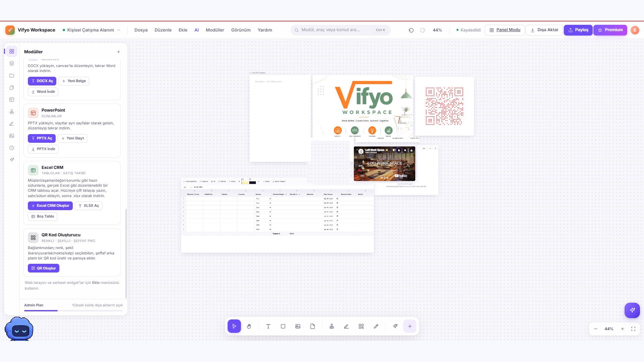Click the Paylaş button
This screenshot has width=644, height=362.
point(578,30)
